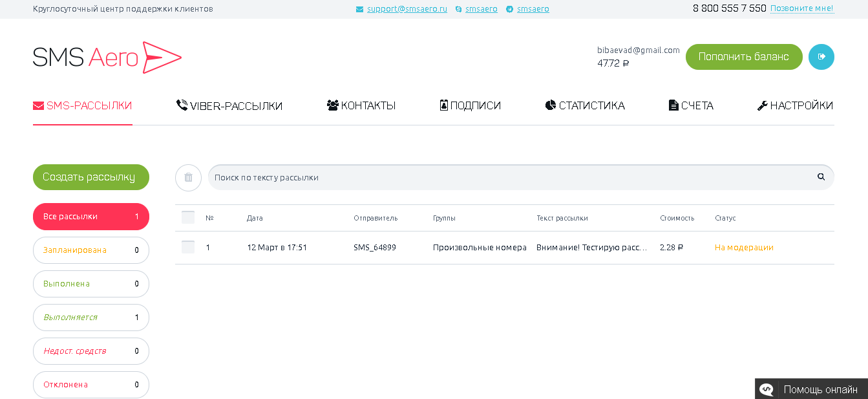Click the trash icon above the table
The image size is (868, 399).
click(188, 177)
